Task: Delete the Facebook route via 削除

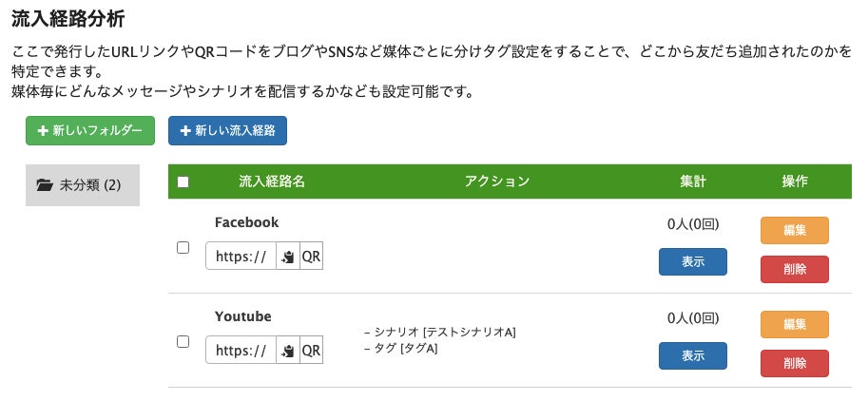Action: 794,269
